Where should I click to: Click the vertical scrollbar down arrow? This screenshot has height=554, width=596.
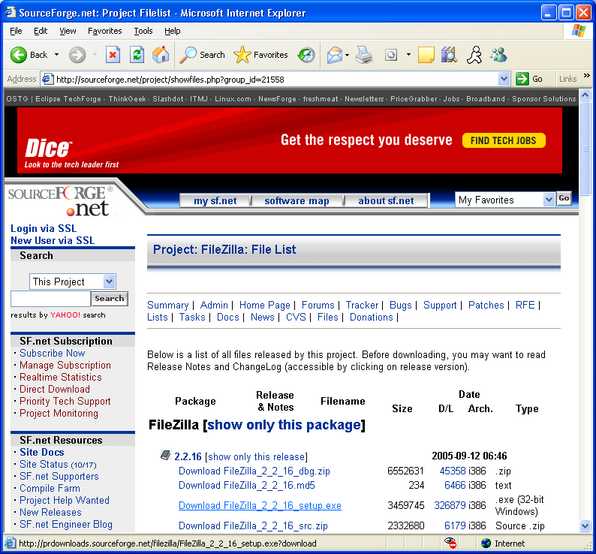(x=585, y=526)
